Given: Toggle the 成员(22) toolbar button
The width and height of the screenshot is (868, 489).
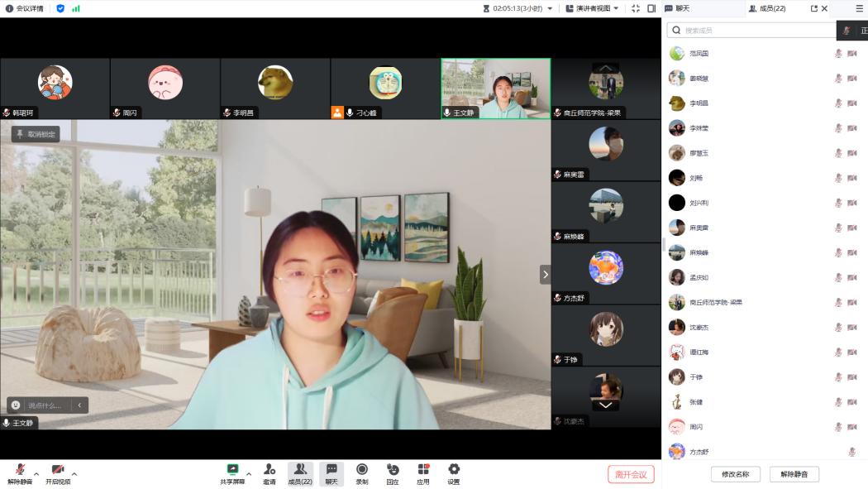Looking at the screenshot, I should (x=300, y=473).
